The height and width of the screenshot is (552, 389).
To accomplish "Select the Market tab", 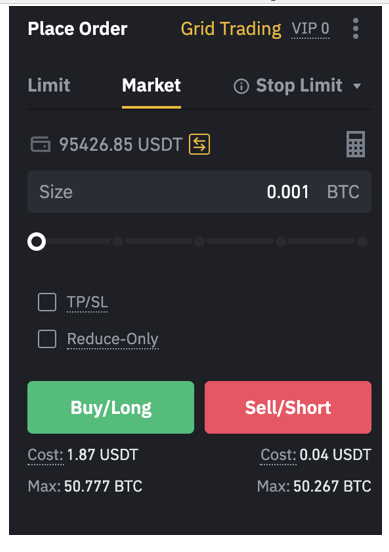I will [151, 85].
